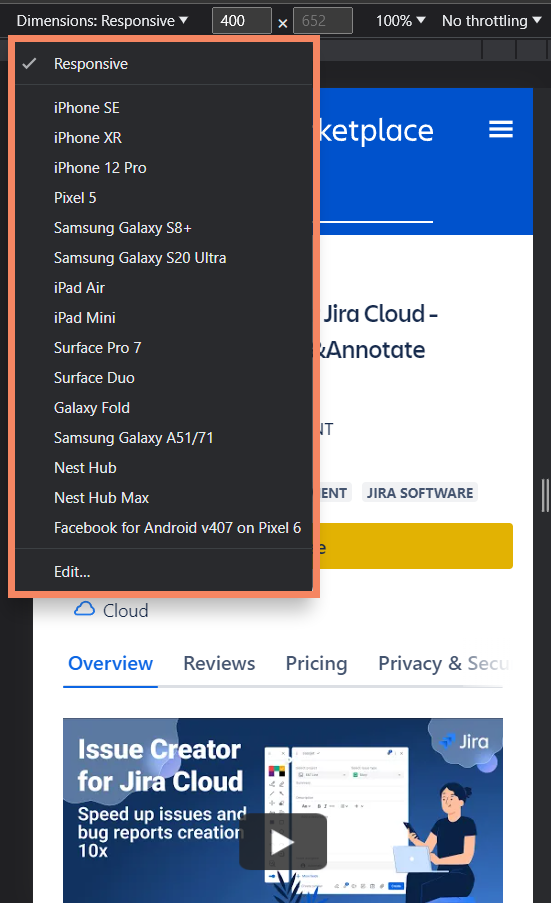Click the Cloud icon

pos(84,609)
